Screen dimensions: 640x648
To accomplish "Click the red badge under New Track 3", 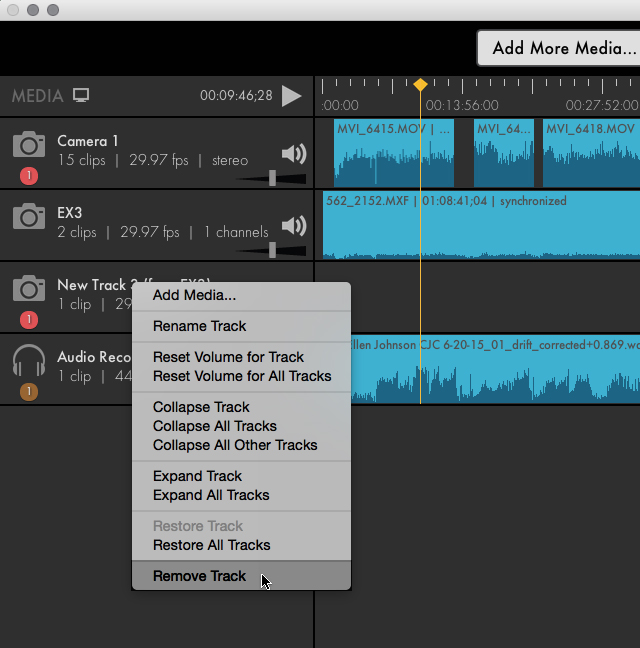I will tap(29, 319).
